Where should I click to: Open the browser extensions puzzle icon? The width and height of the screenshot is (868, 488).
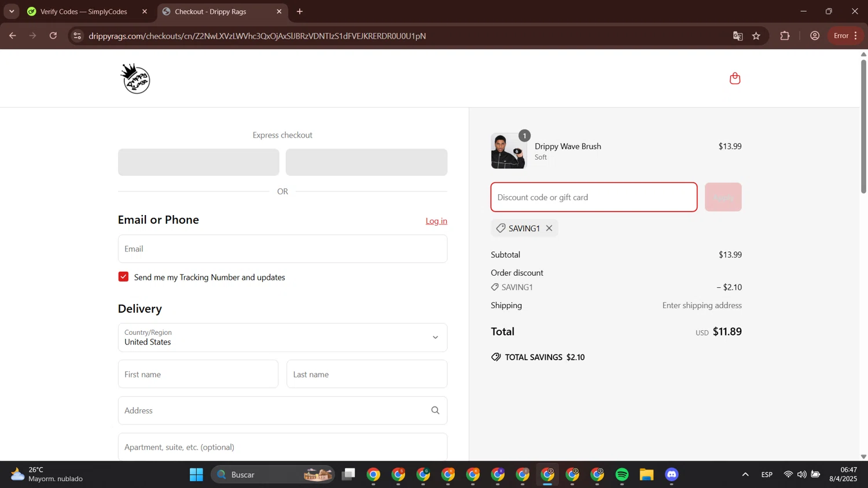click(x=785, y=36)
